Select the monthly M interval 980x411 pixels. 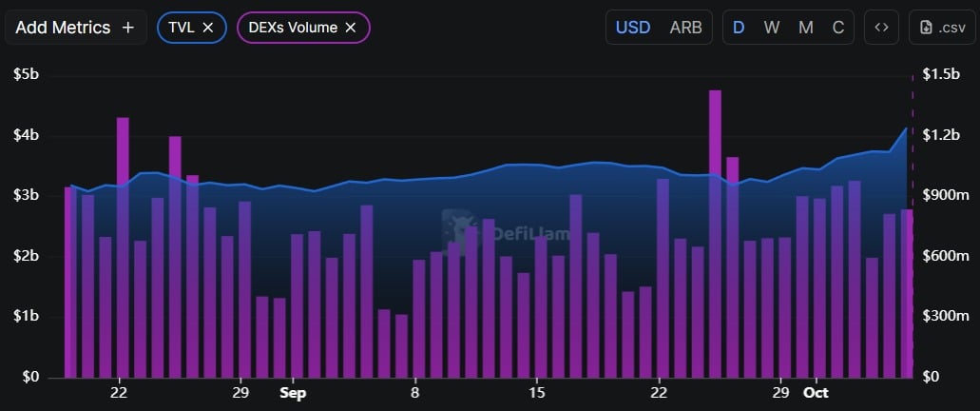tap(805, 28)
